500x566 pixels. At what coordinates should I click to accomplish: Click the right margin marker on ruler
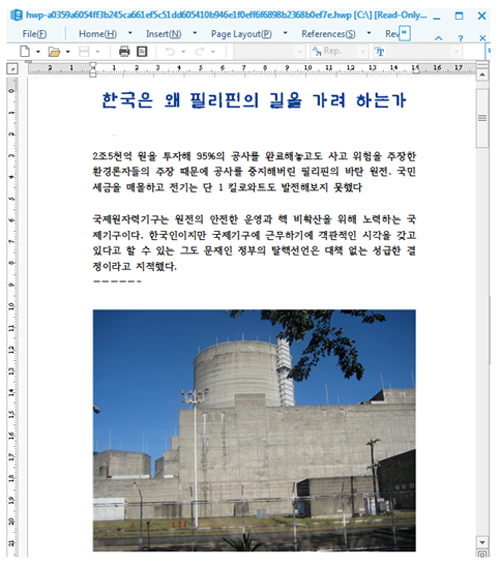(x=416, y=70)
